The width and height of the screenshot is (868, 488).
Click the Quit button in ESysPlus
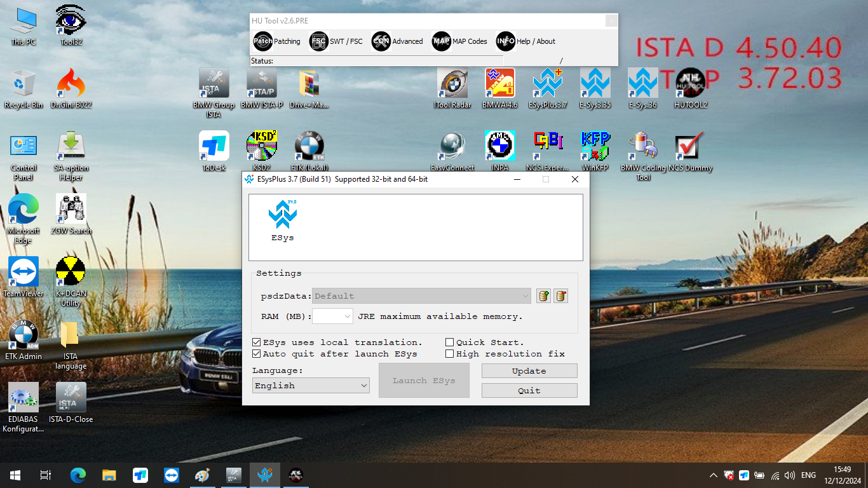[x=529, y=391]
